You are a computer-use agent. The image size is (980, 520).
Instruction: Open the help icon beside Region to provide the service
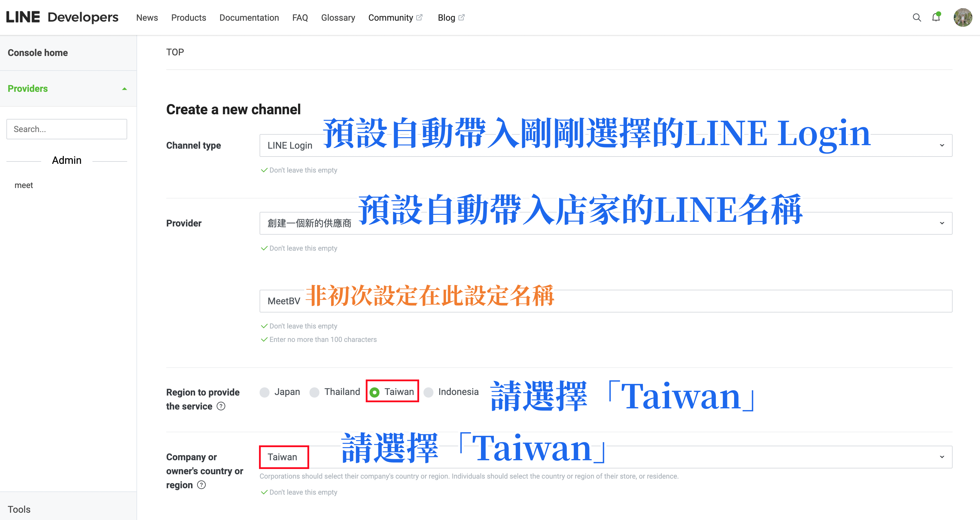click(221, 406)
